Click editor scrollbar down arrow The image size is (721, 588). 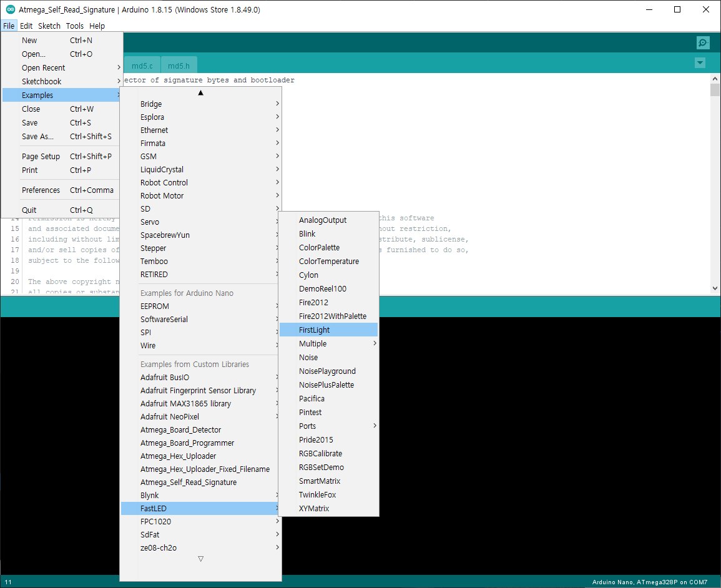click(715, 288)
